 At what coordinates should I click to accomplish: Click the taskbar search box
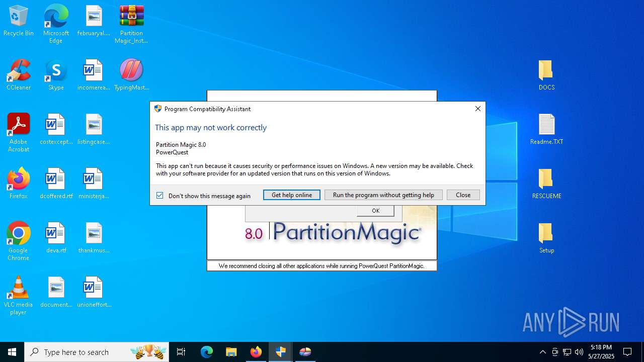pos(97,352)
